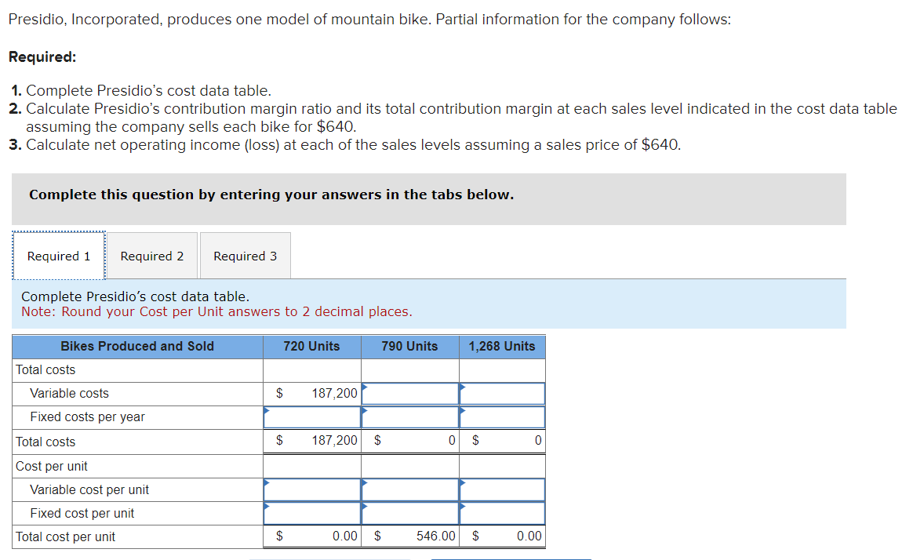Click variable costs field for 1,268 Units
This screenshot has height=560, width=924.
pyautogui.click(x=502, y=394)
